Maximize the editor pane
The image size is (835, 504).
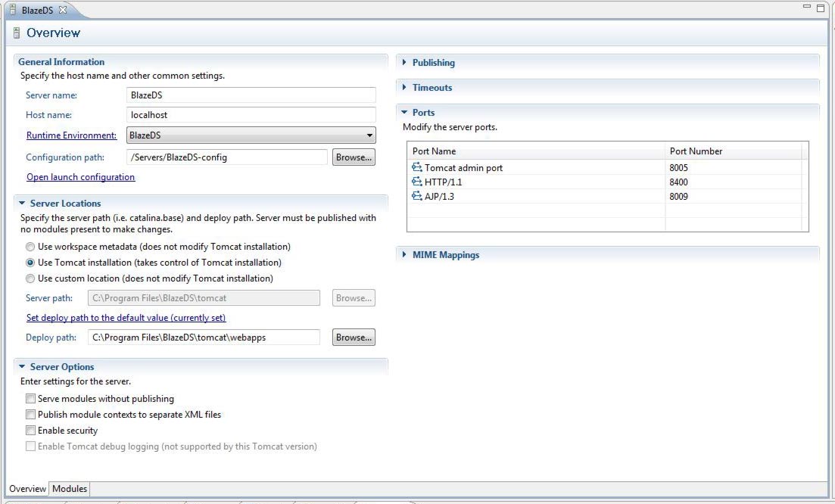click(x=821, y=8)
